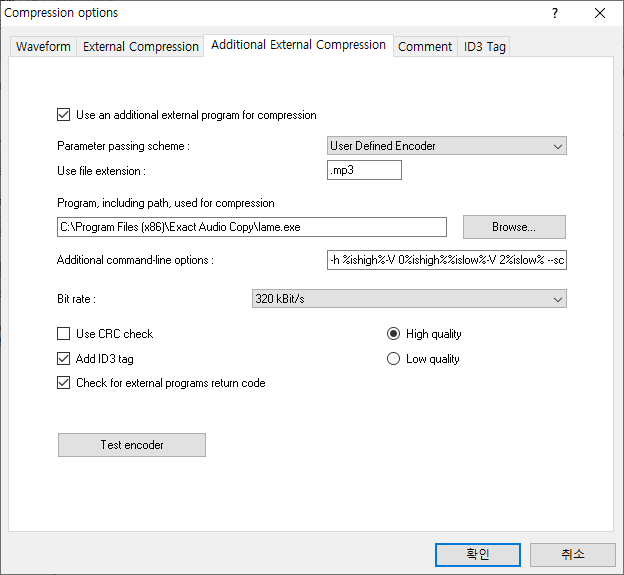Expand the Parameter passing scheme dropdown

point(447,146)
